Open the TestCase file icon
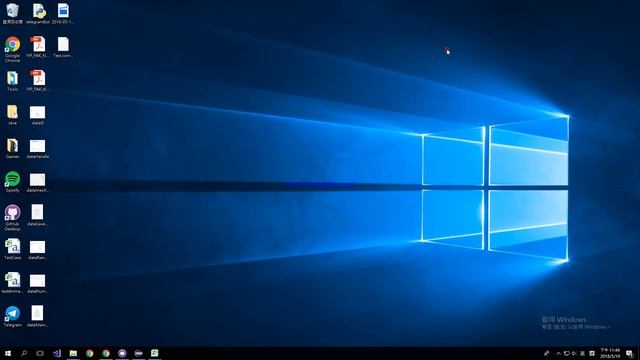 [x=12, y=249]
